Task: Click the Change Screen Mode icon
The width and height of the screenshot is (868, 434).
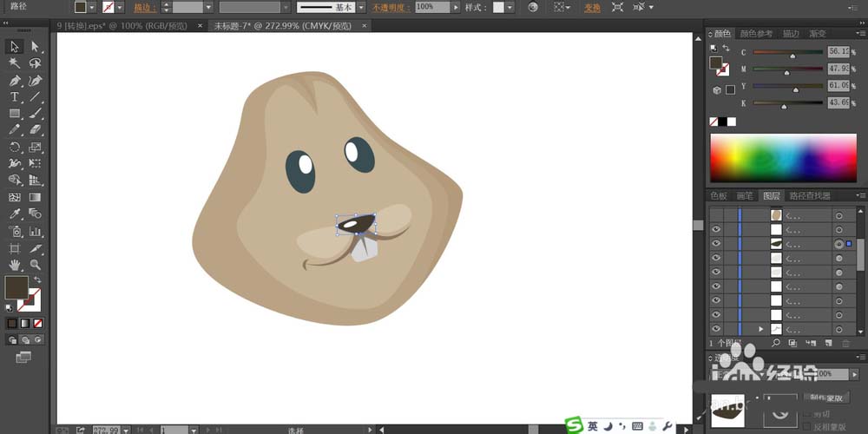Action: click(x=23, y=358)
